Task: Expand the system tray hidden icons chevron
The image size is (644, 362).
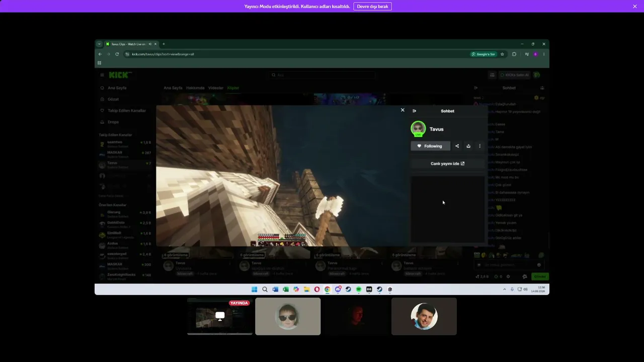Action: pos(505,289)
